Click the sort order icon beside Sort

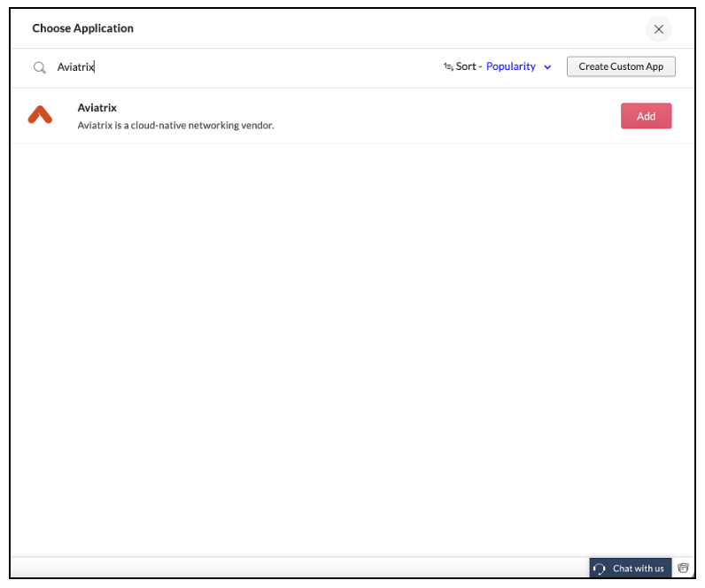[x=448, y=66]
